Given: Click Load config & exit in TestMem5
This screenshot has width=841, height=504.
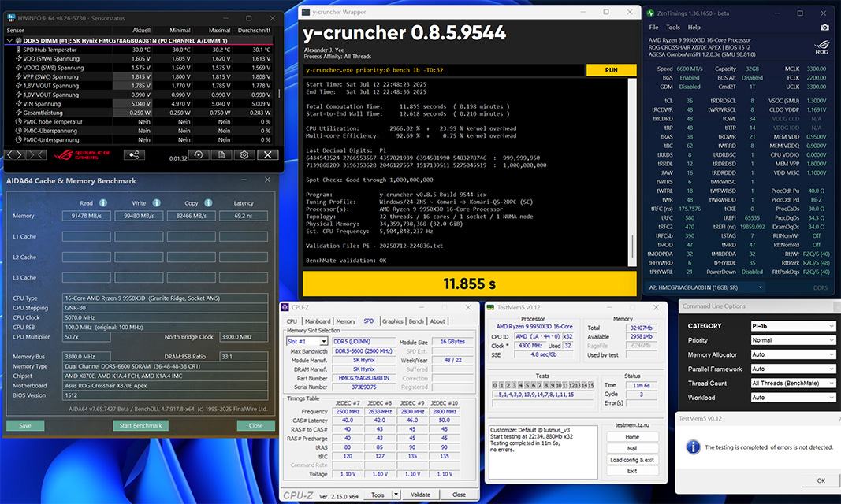Looking at the screenshot, I should point(632,460).
